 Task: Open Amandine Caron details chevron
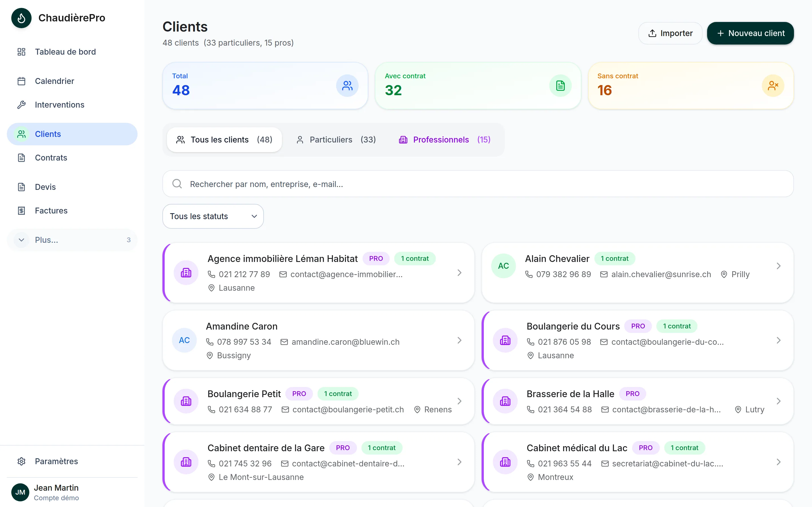click(x=459, y=340)
